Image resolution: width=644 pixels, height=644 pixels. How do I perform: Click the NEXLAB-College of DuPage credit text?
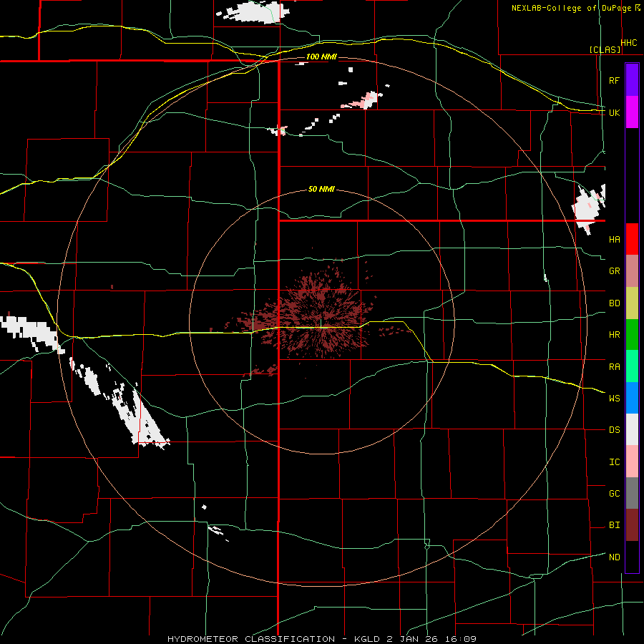[575, 8]
